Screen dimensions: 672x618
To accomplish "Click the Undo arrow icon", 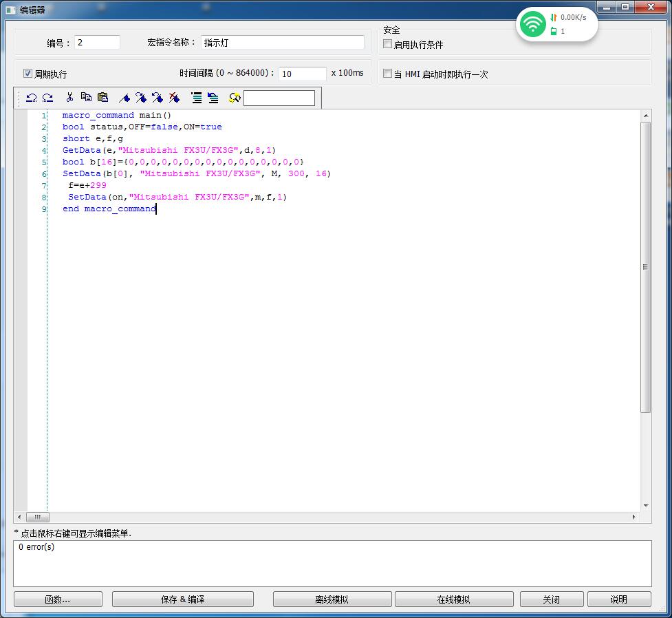I will coord(31,98).
